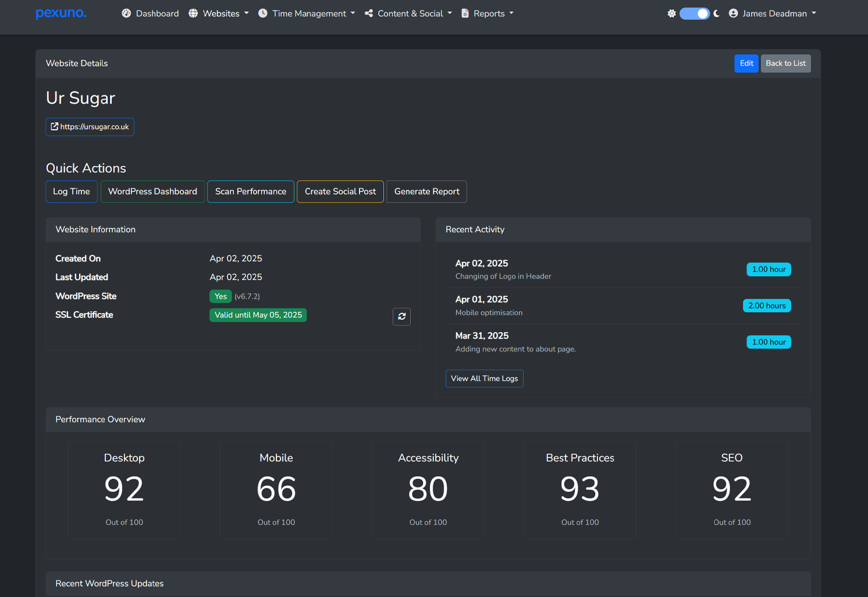The width and height of the screenshot is (868, 597).
Task: Click the Content & Social share icon
Action: 369,13
